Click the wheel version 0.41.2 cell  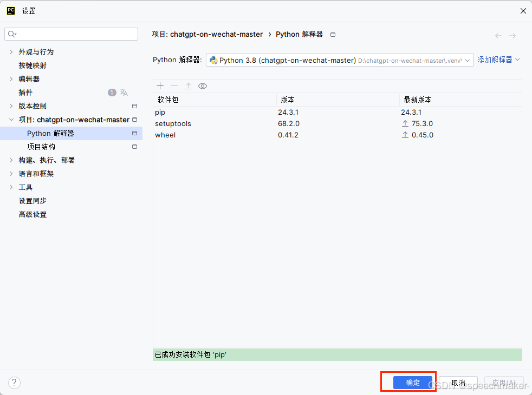(x=288, y=135)
